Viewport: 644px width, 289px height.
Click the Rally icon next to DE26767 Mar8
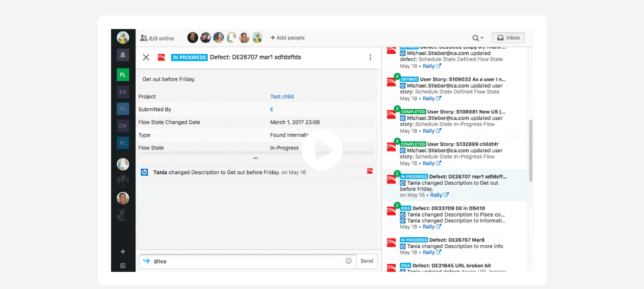click(x=391, y=242)
